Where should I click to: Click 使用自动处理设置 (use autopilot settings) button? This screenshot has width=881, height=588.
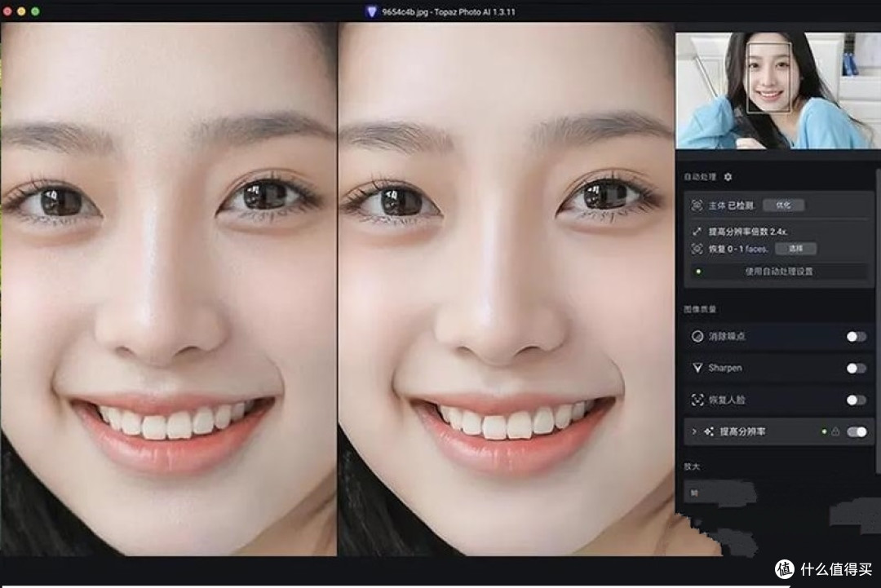click(779, 272)
